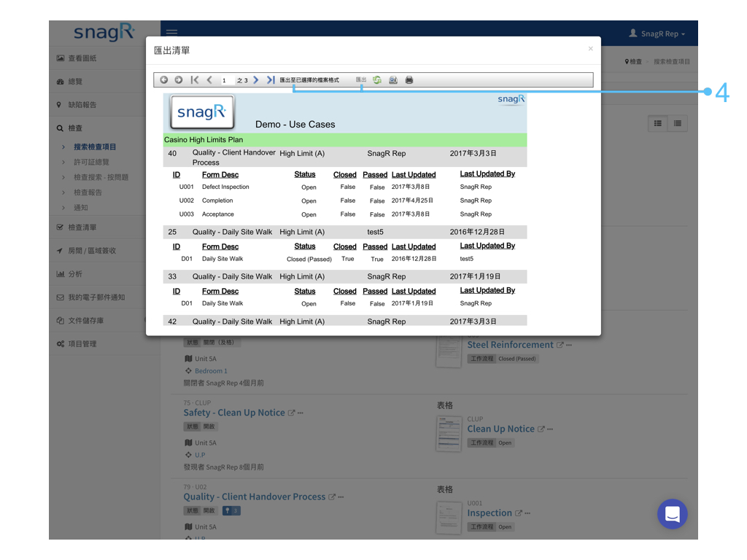Go to previous report page

209,80
